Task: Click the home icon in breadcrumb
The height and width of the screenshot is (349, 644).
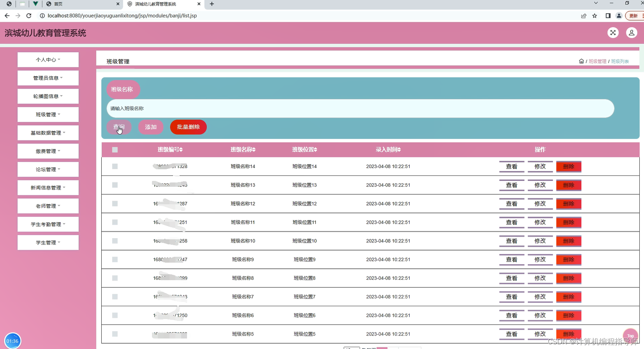Action: coord(581,61)
